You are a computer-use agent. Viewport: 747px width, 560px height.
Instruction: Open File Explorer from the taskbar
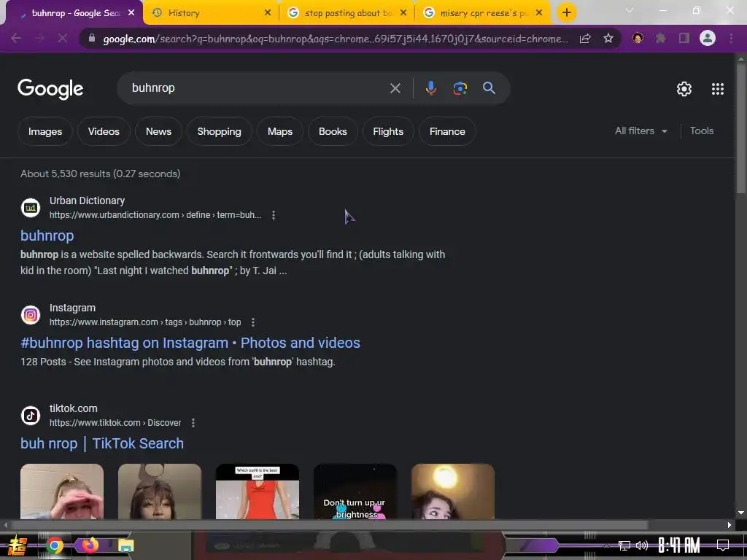tap(125, 545)
